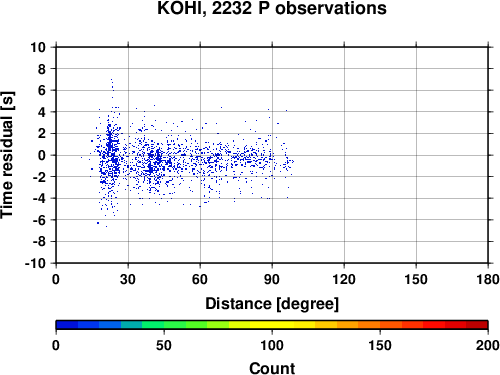Screen dimensions: 500x375
Task: Select the y-axis tick label '10'
Action: point(38,47)
